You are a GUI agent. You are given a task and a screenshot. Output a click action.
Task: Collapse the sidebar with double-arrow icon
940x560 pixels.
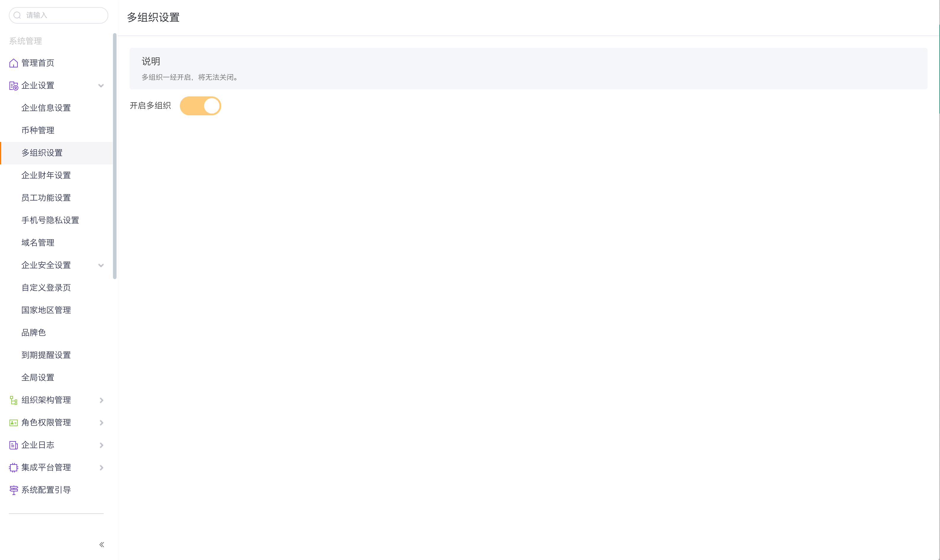101,544
